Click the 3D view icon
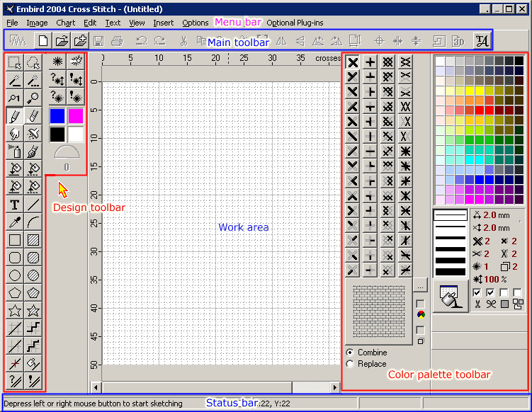 (x=458, y=41)
